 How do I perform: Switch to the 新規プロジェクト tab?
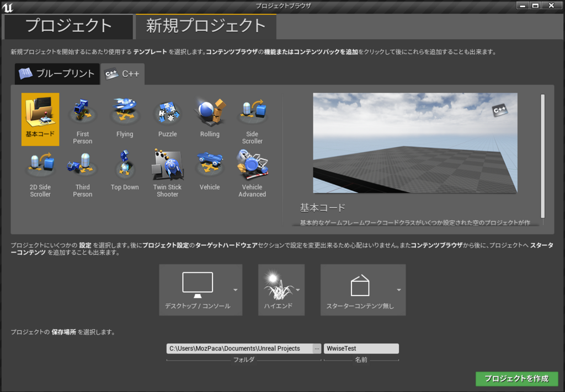pyautogui.click(x=206, y=26)
